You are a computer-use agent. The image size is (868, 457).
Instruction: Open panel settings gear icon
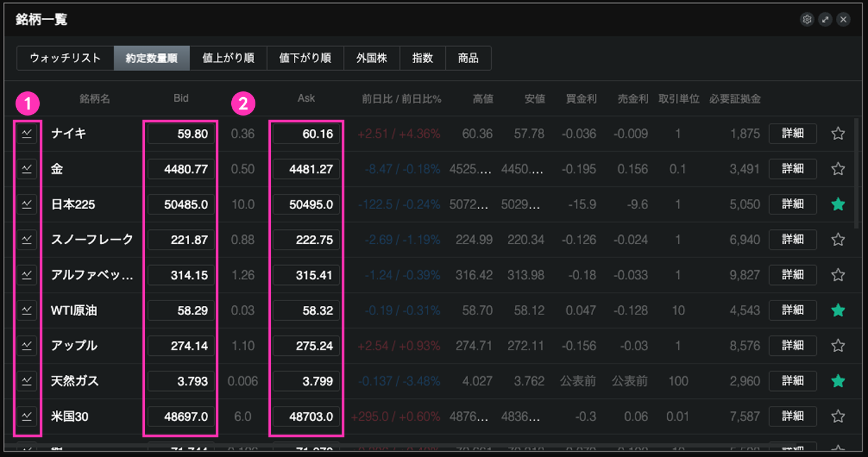click(x=807, y=20)
